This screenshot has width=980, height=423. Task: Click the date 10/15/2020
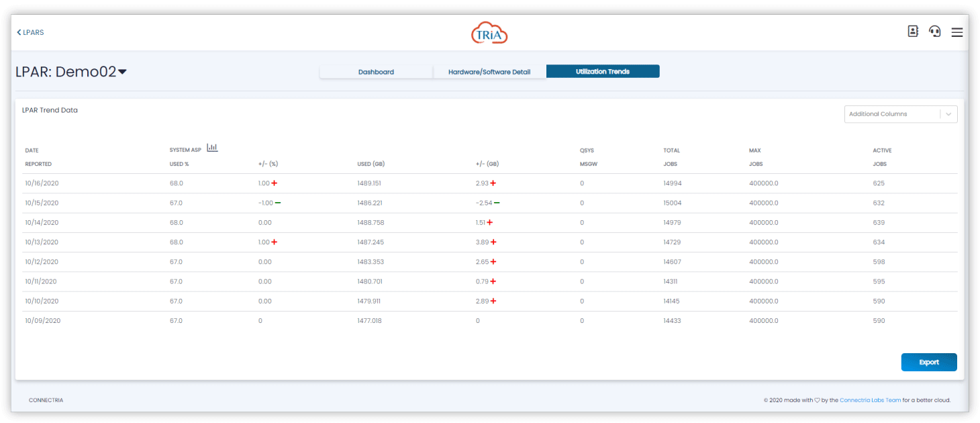tap(42, 203)
